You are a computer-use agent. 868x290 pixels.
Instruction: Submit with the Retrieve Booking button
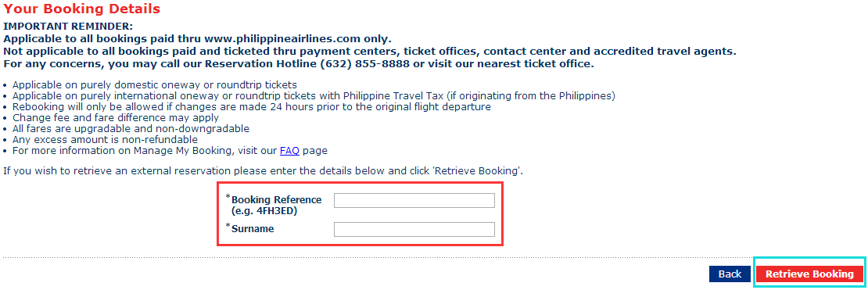809,274
